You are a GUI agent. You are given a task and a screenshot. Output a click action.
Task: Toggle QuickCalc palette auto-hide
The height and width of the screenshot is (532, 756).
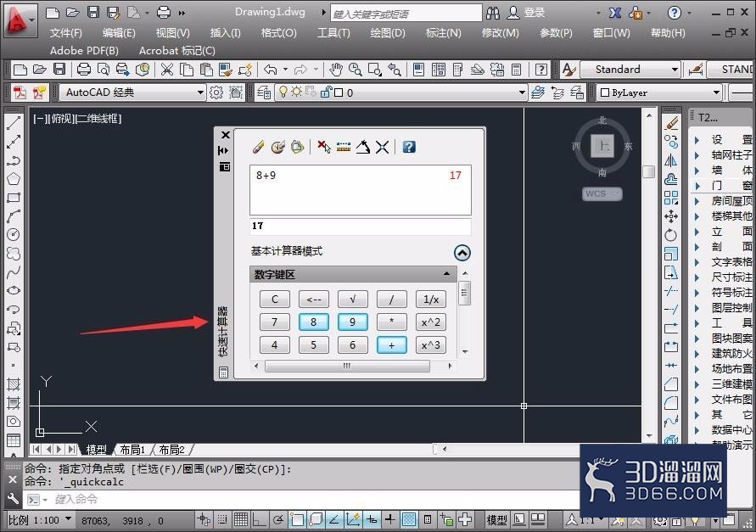[224, 150]
